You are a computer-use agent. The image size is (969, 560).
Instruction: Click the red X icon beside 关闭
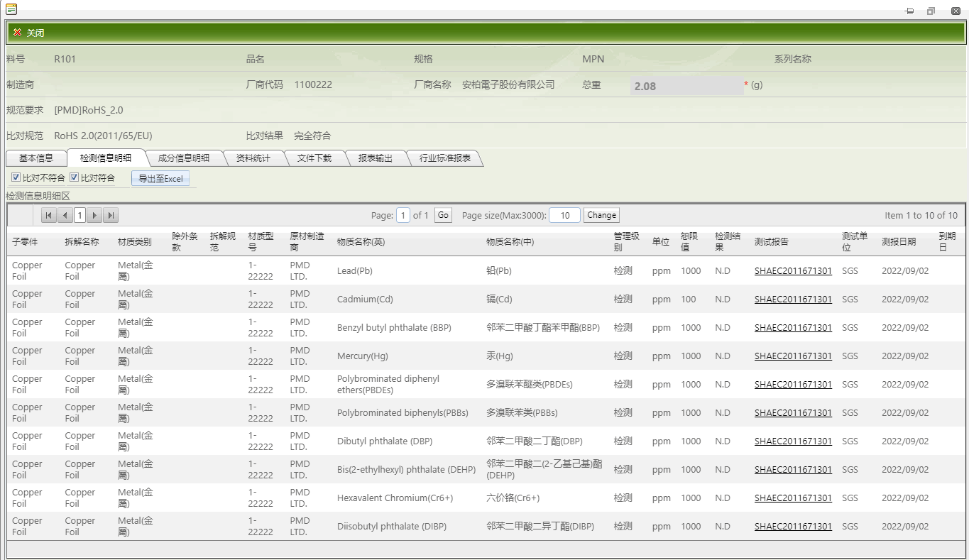pyautogui.click(x=18, y=33)
